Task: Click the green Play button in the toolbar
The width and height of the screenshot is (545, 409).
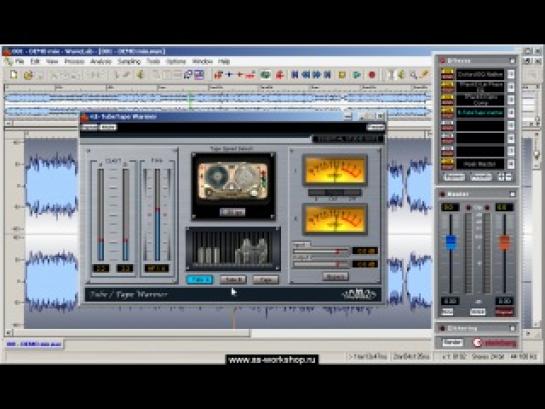Action: (357, 75)
